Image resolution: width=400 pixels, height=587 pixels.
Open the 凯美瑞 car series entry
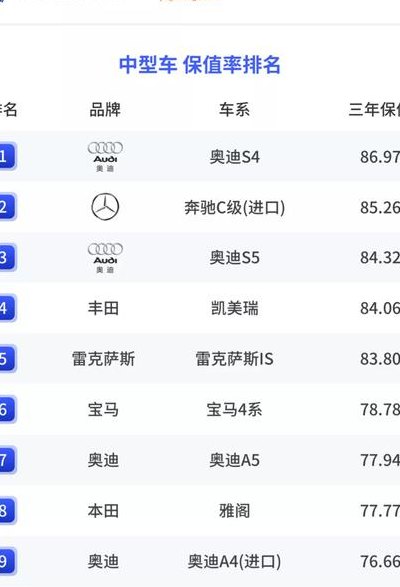coord(234,308)
